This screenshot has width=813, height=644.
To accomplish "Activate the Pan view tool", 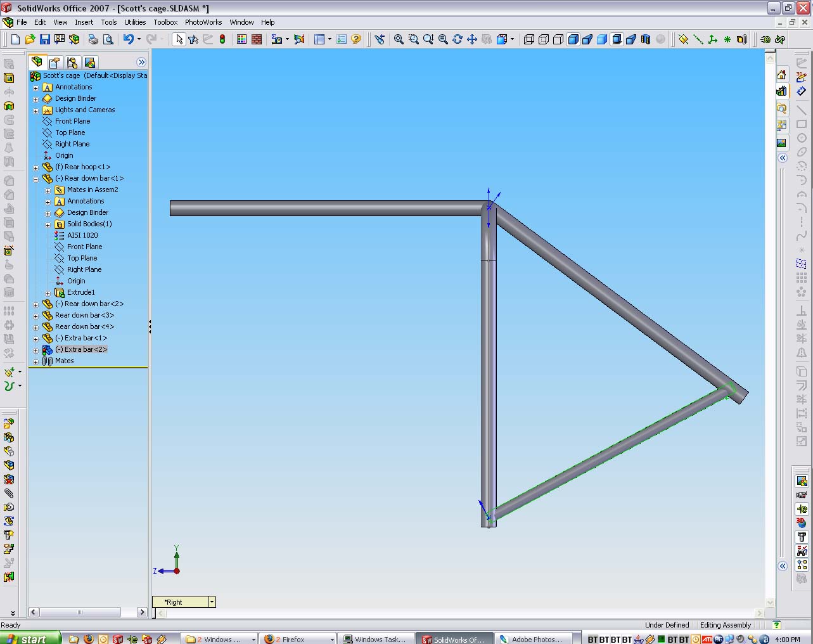I will coord(472,39).
